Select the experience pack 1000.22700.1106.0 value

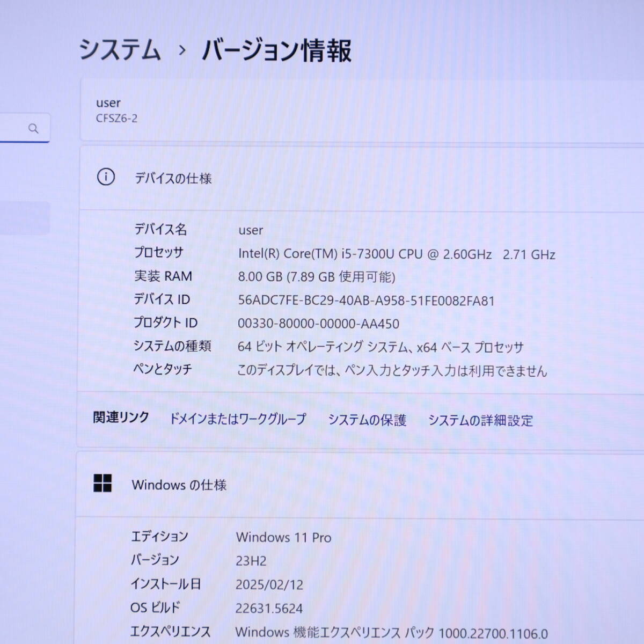pyautogui.click(x=391, y=633)
